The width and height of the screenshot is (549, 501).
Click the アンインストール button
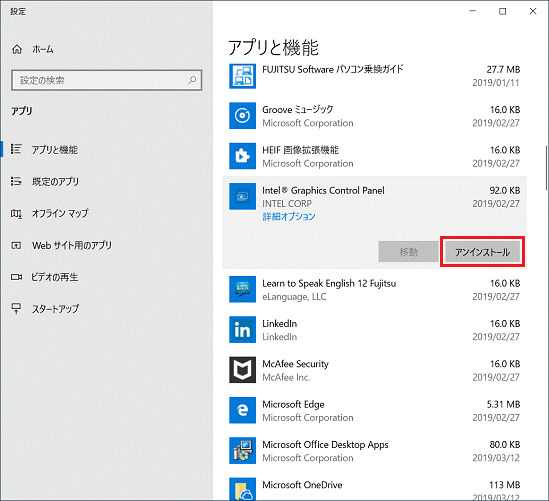[x=482, y=252]
